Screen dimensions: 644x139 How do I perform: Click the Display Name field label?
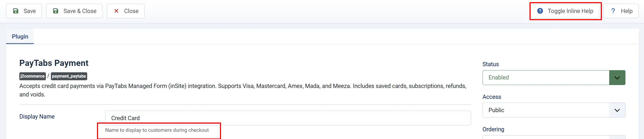[x=37, y=116]
